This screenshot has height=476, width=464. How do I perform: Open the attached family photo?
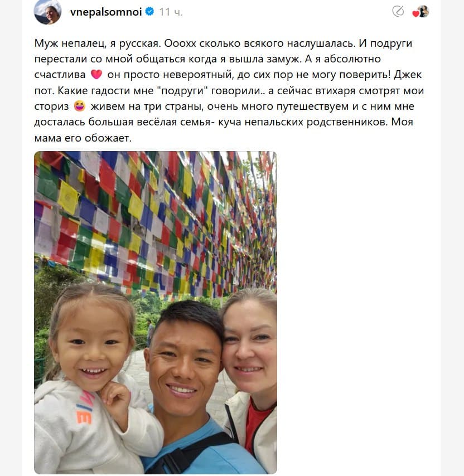pos(156,313)
